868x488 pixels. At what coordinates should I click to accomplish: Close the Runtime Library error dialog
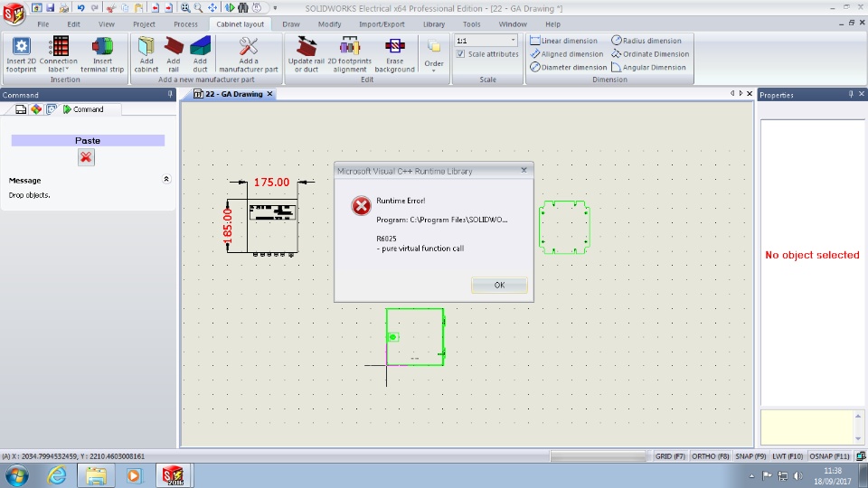coord(524,171)
